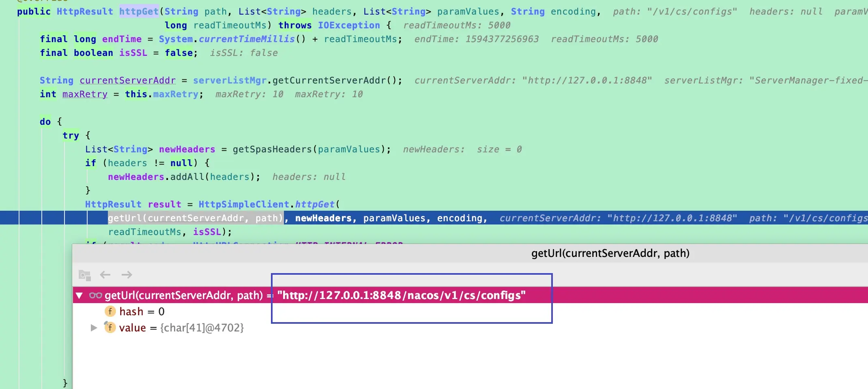Click the back arrow in evaluation popup

[x=105, y=275]
